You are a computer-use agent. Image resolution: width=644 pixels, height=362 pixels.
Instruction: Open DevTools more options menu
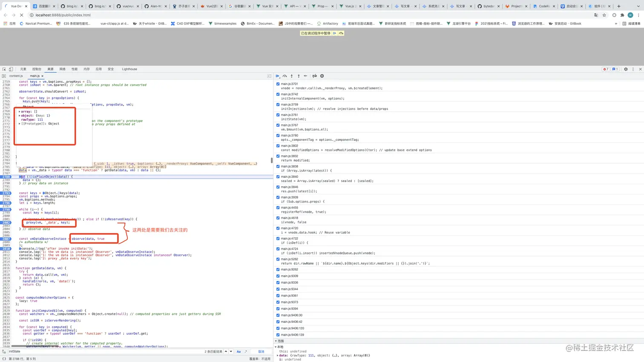[633, 69]
